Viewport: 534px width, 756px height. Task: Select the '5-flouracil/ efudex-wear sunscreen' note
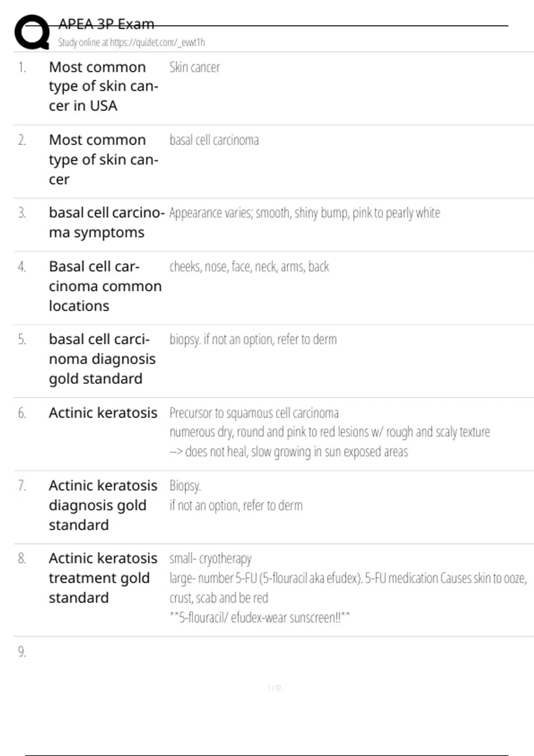(x=259, y=618)
